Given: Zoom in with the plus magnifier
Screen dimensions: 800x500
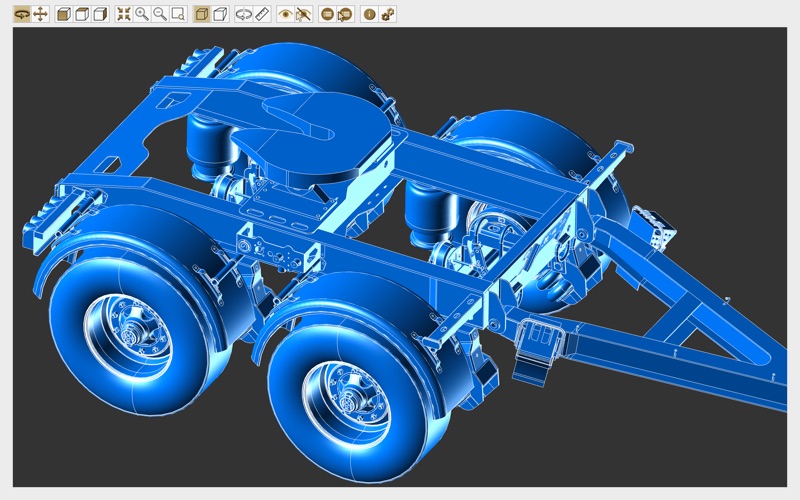Looking at the screenshot, I should 142,14.
